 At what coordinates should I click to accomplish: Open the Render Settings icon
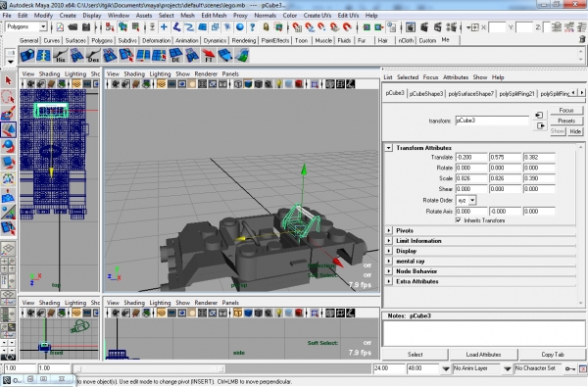[x=452, y=27]
